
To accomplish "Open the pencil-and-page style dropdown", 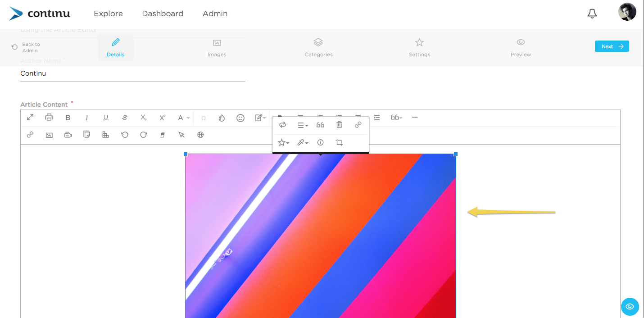I will coord(260,118).
